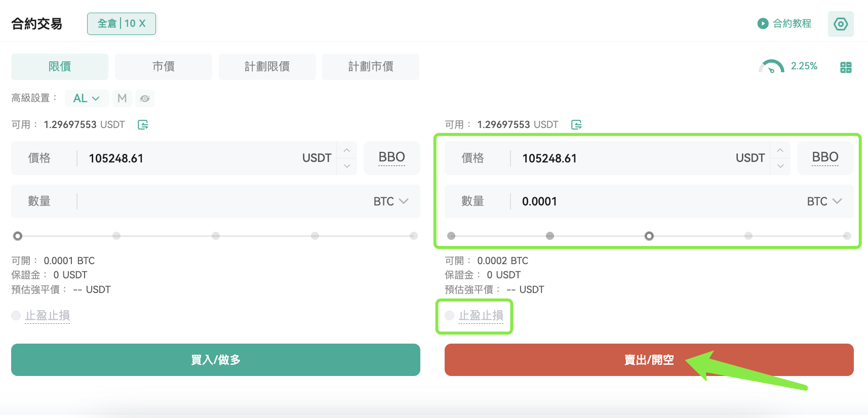
Task: Open the 全倉 10X leverage selector
Action: (122, 24)
